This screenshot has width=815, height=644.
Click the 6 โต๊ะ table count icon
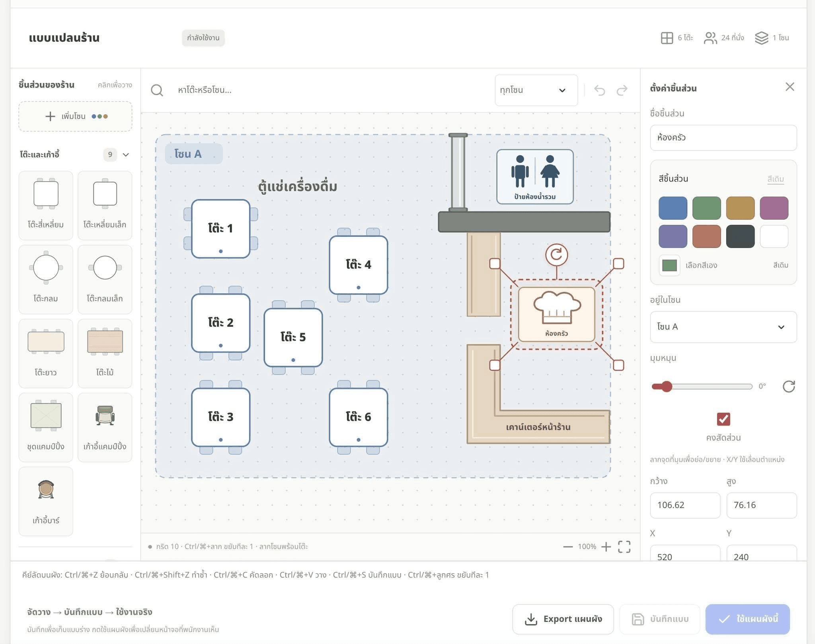click(667, 38)
